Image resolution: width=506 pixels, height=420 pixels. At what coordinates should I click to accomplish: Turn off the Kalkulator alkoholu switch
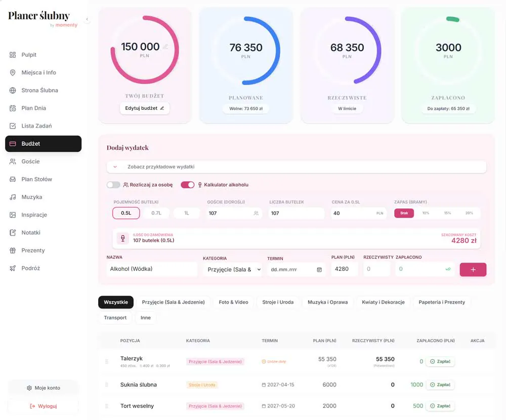(x=188, y=185)
